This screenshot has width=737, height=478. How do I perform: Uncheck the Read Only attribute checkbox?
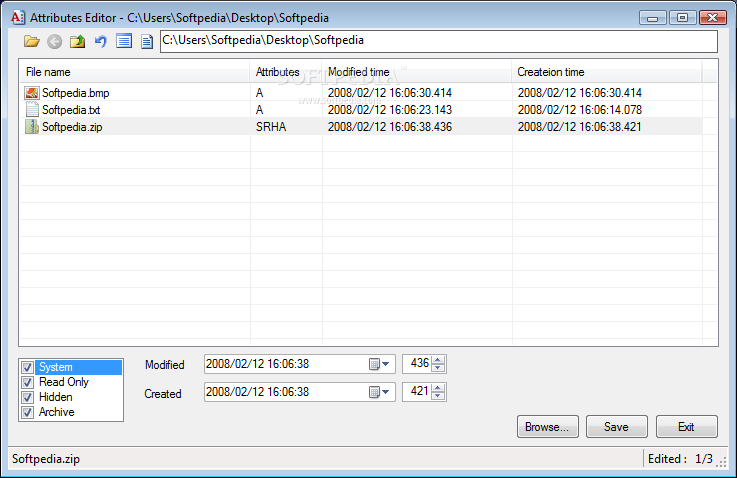coord(27,382)
